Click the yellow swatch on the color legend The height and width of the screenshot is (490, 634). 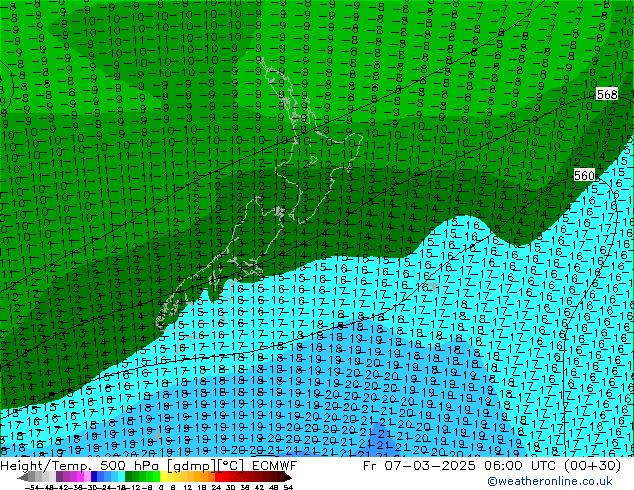point(163,476)
